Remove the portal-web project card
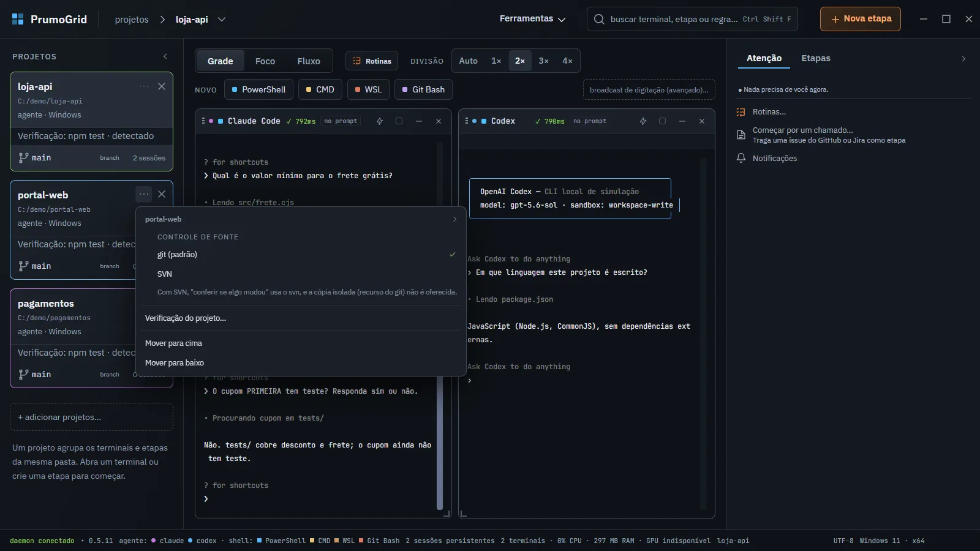Screen dimensions: 980x551 [x=162, y=194]
